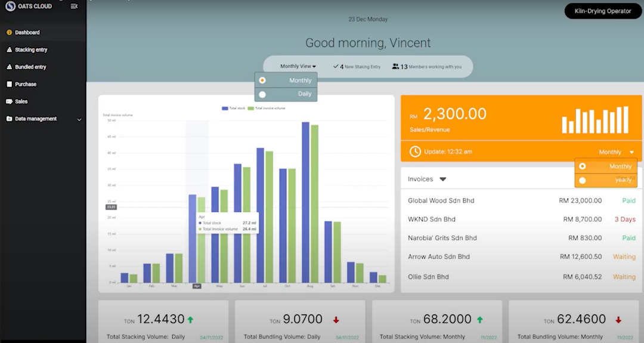Click the Stacking entry sidebar icon

pos(10,50)
